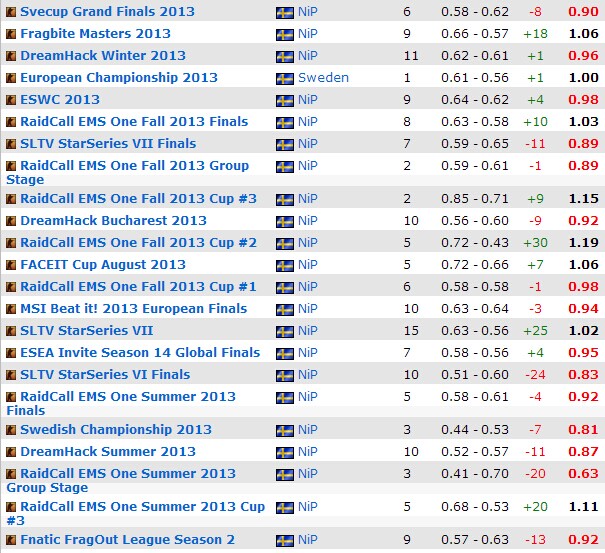Click the game icon next to SLTV StarSeries VII
The width and height of the screenshot is (605, 553).
point(11,331)
